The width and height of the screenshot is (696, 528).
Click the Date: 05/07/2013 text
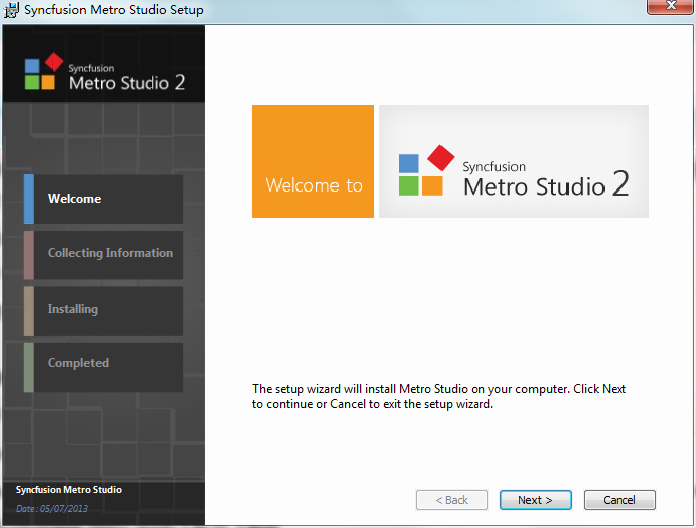tap(52, 508)
